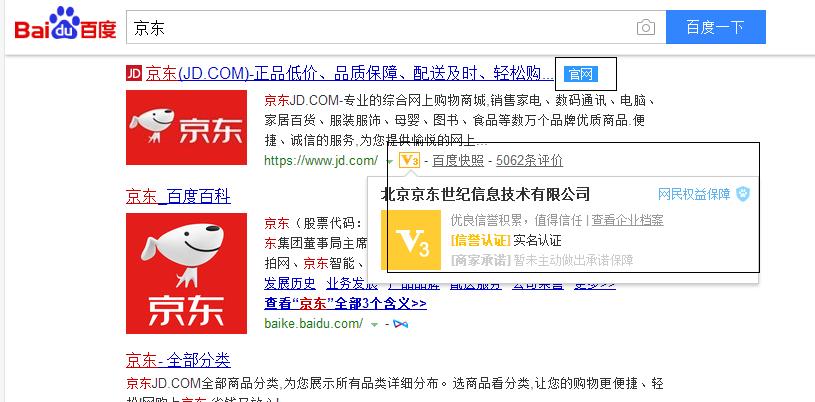Expand dropdown arrow after baike.baidu.com
815x402 pixels.
tap(374, 324)
